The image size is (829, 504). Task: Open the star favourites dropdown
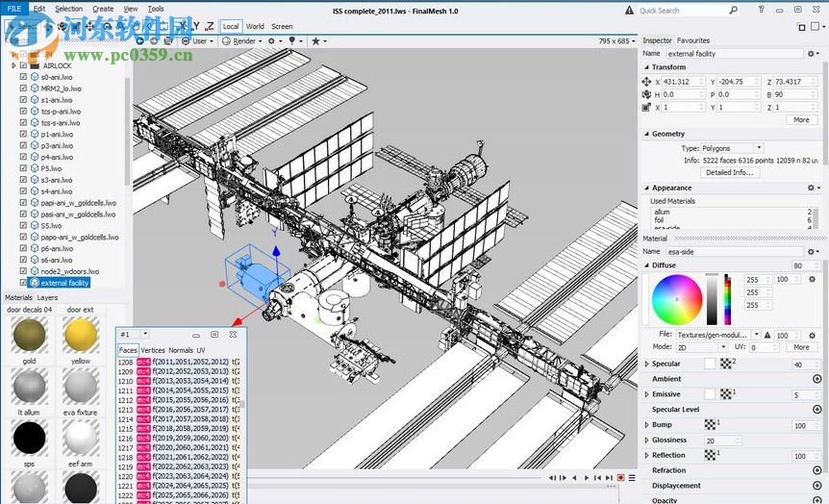[x=318, y=40]
